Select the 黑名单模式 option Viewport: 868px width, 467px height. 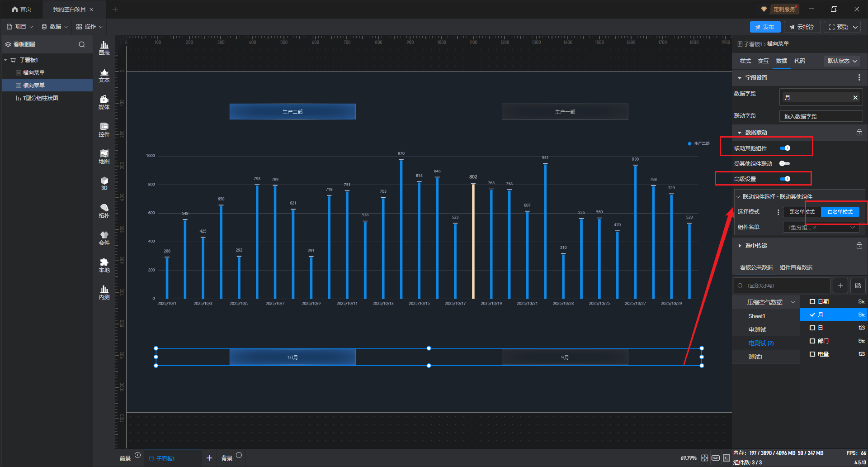[802, 212]
